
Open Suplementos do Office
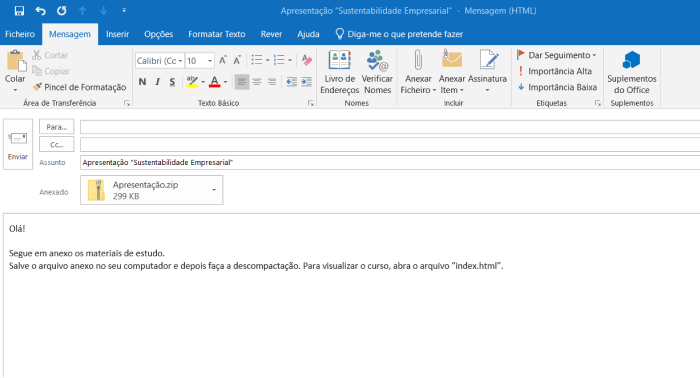[632, 72]
